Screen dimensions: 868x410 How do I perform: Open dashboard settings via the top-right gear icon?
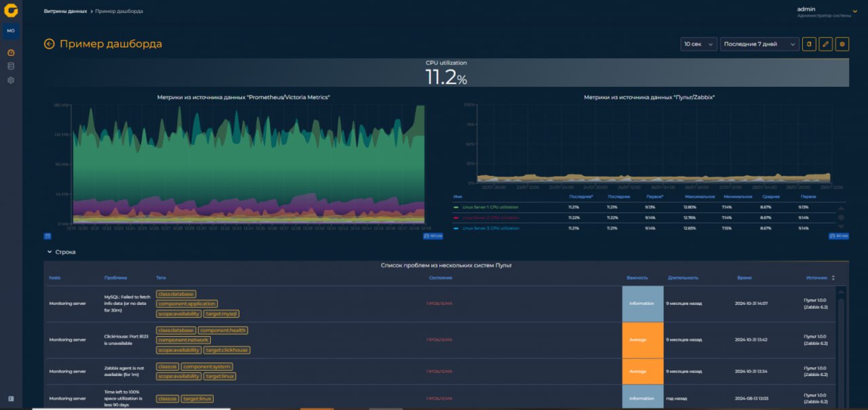point(842,43)
